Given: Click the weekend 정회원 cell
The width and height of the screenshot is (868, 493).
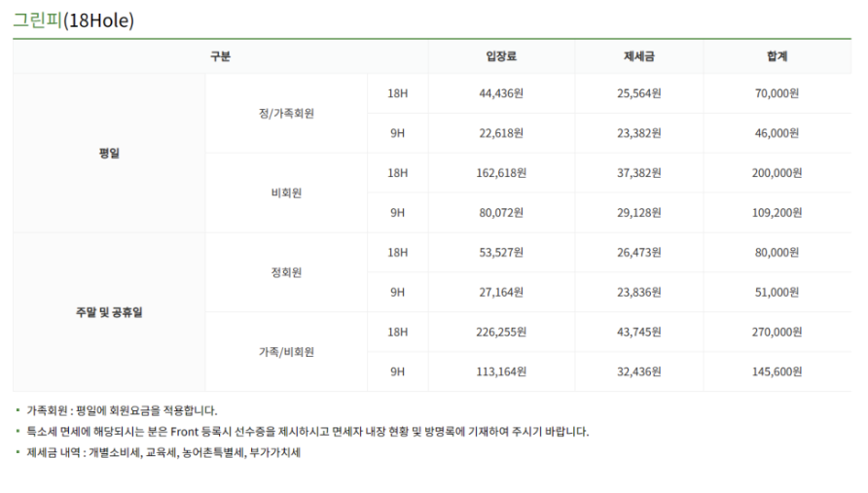Looking at the screenshot, I should tap(286, 272).
